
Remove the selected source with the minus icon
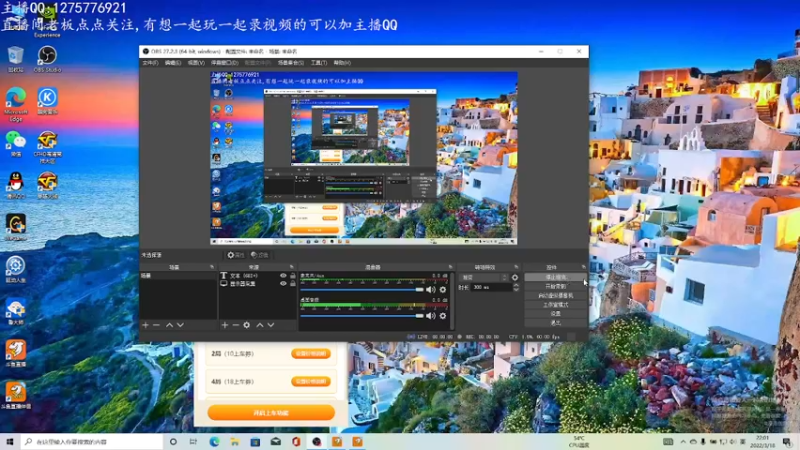pyautogui.click(x=236, y=325)
